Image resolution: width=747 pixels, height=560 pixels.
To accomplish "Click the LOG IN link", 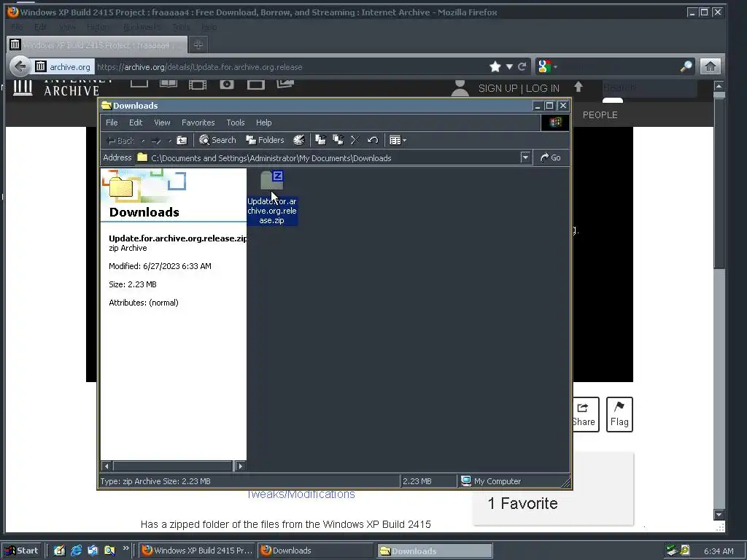I will pos(543,88).
